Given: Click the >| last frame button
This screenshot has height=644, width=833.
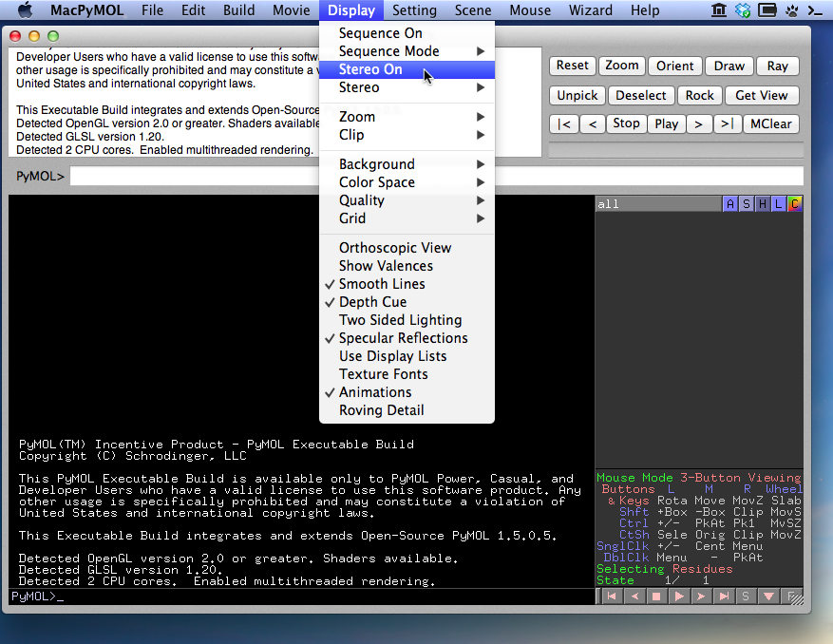Looking at the screenshot, I should 728,123.
